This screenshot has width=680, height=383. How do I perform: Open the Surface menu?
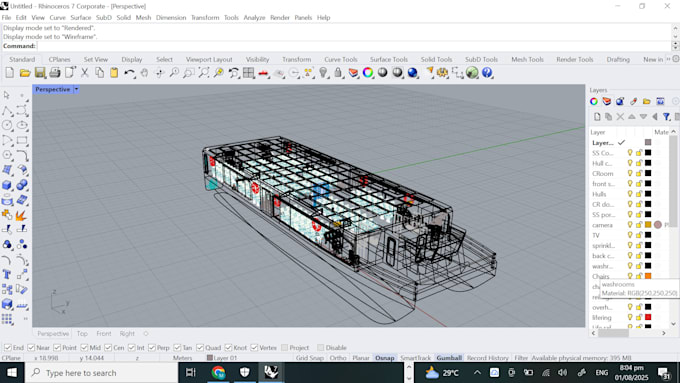point(81,17)
